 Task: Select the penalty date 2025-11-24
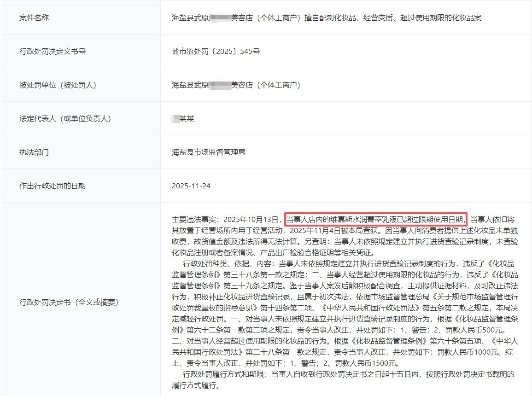(191, 186)
